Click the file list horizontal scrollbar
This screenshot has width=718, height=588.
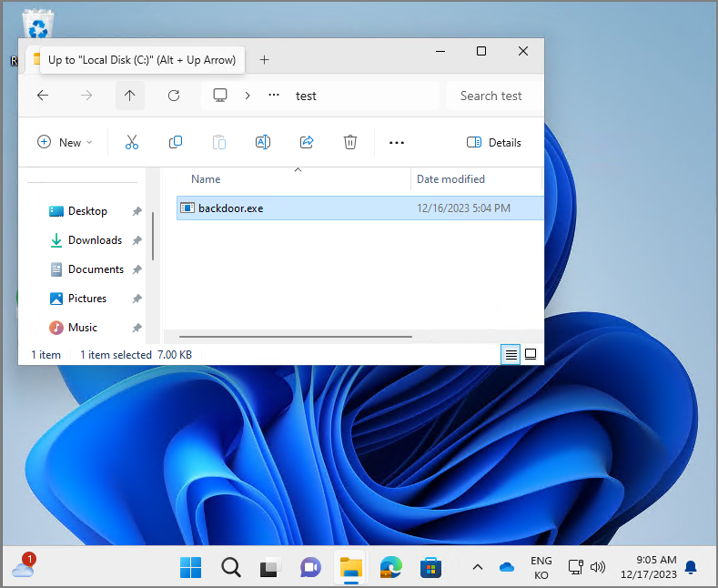point(296,337)
